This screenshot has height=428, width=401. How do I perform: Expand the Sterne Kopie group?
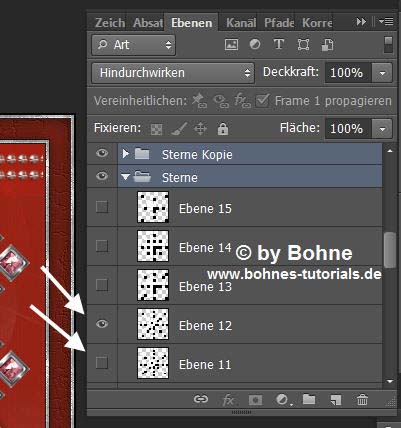point(125,154)
